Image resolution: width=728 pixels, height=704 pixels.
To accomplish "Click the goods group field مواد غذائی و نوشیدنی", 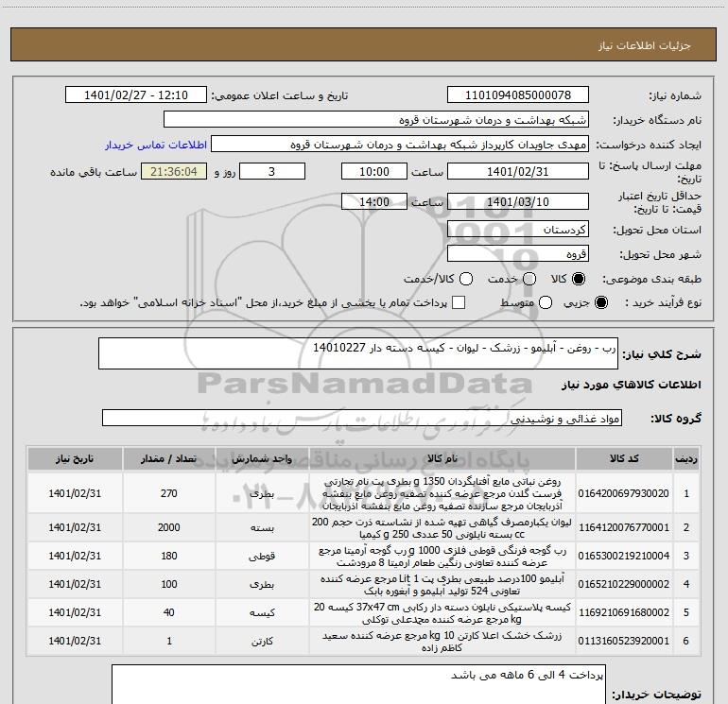I will [x=362, y=418].
